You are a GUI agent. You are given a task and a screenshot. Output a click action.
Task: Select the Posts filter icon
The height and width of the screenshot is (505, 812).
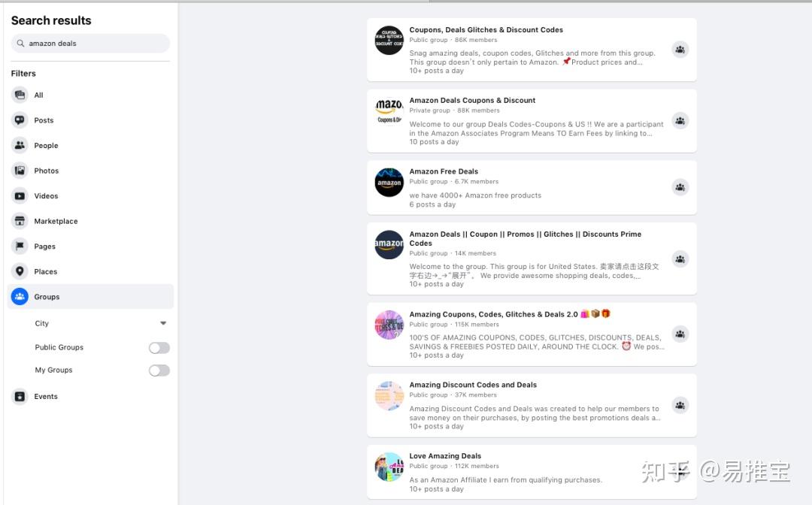(x=20, y=120)
